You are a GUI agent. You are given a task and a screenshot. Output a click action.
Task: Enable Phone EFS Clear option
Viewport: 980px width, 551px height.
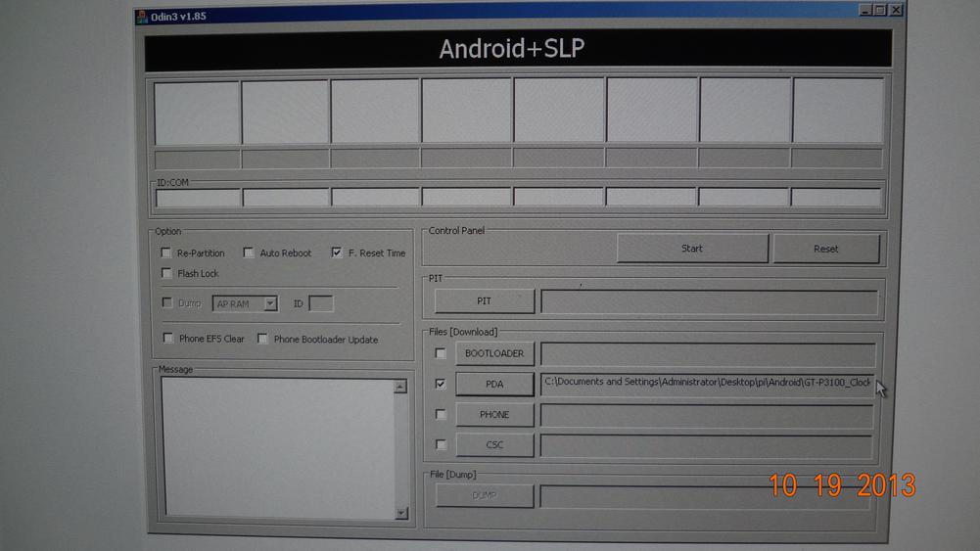point(168,338)
